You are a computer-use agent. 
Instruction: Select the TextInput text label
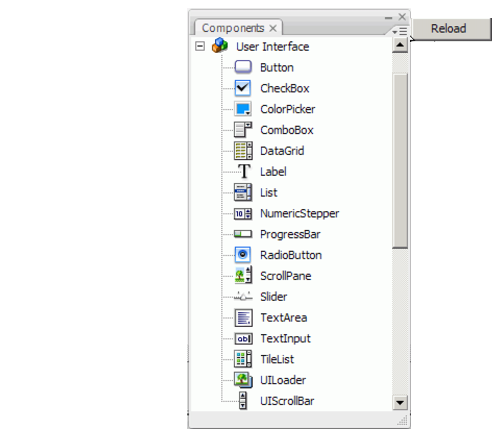pyautogui.click(x=285, y=338)
